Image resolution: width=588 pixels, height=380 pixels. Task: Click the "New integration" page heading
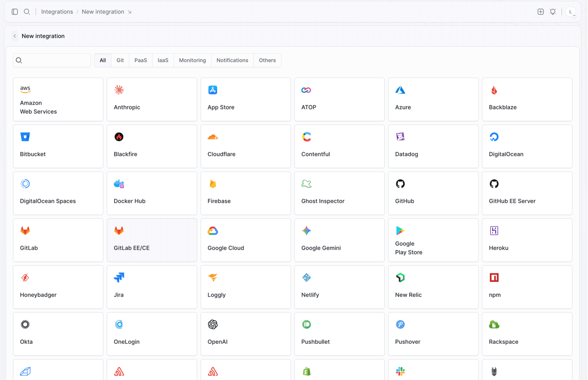43,36
